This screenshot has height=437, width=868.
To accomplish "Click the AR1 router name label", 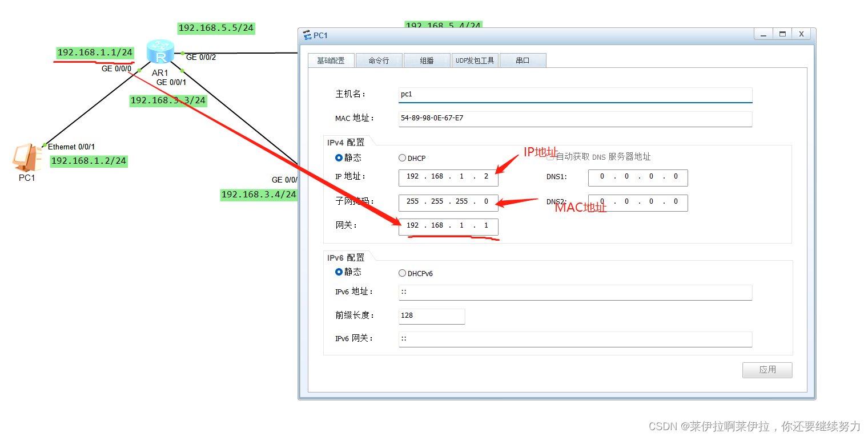I will [160, 72].
